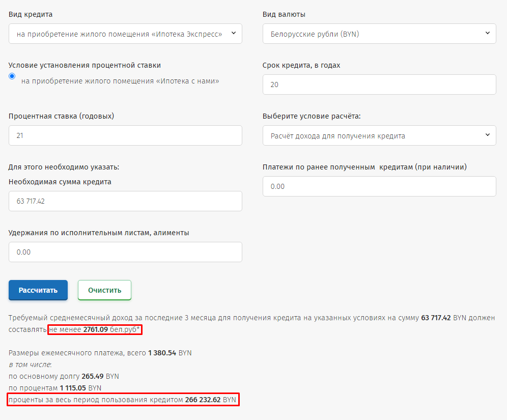Click the "Для этого необходимо указать:" heading
This screenshot has width=507, height=420.
[x=63, y=167]
